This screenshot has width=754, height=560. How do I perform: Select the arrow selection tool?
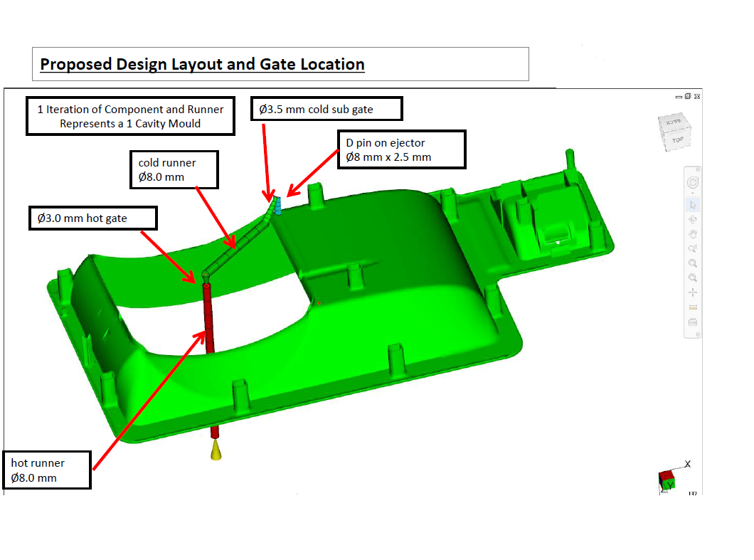coord(693,205)
